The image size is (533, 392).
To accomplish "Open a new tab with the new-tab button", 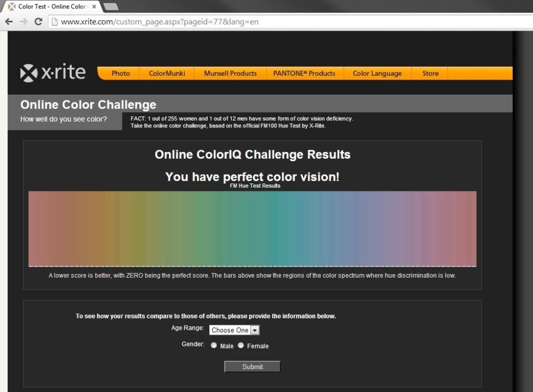I will pos(111,6).
